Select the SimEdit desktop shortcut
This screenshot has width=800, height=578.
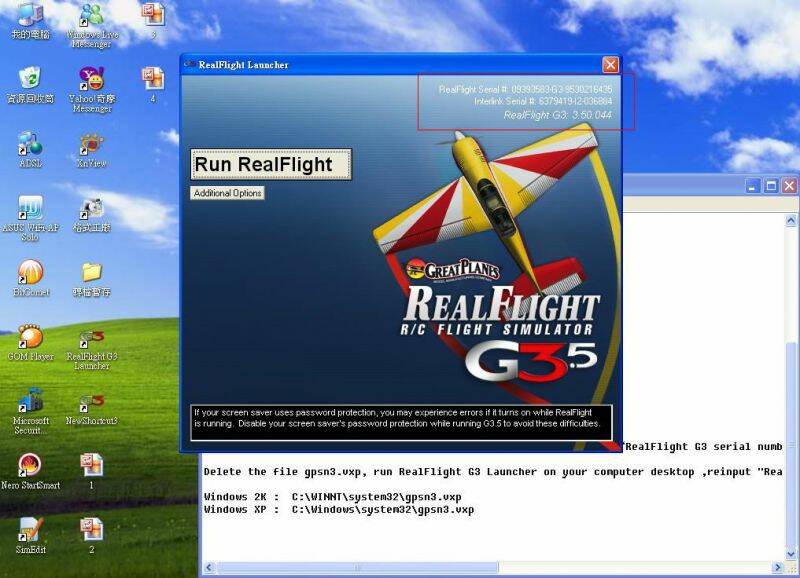click(31, 536)
